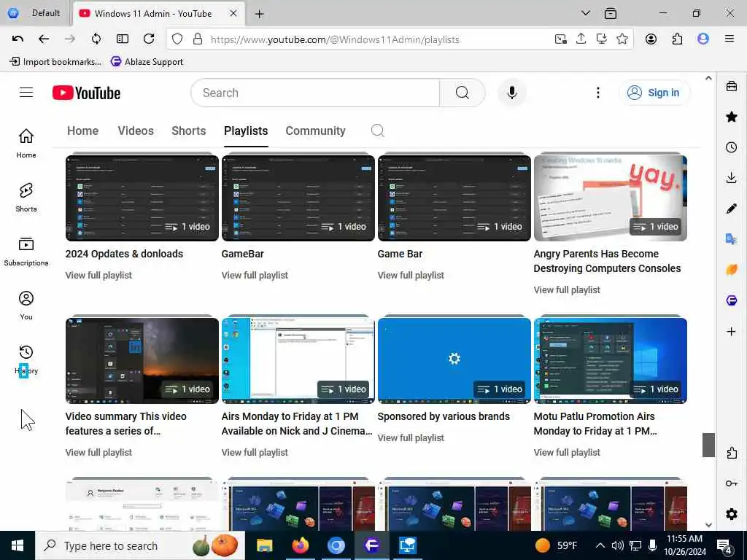Open the YouTube hamburger guide menu
The image size is (747, 560).
[x=26, y=93]
